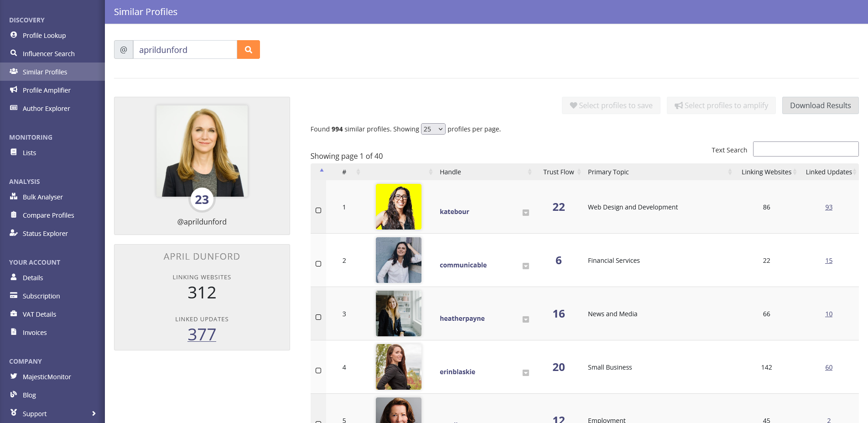
Task: Click April Dunford's large profile photo
Action: (x=202, y=151)
